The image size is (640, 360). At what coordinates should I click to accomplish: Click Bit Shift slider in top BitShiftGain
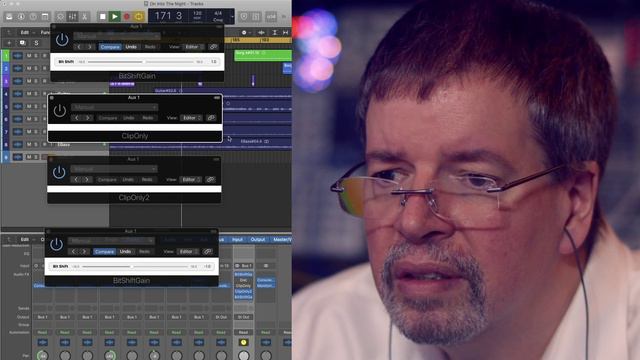(141, 62)
